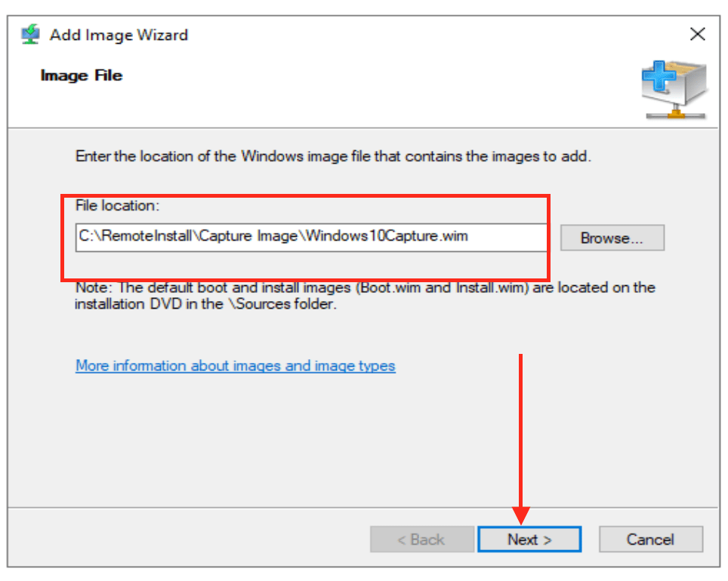
Task: Click the red arrow pointing at Next
Action: [x=521, y=438]
